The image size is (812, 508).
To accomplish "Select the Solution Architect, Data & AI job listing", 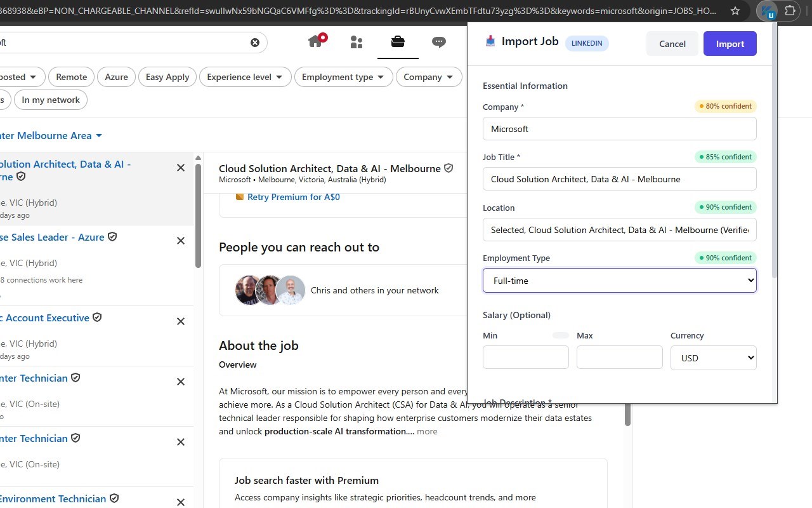I will [65, 170].
